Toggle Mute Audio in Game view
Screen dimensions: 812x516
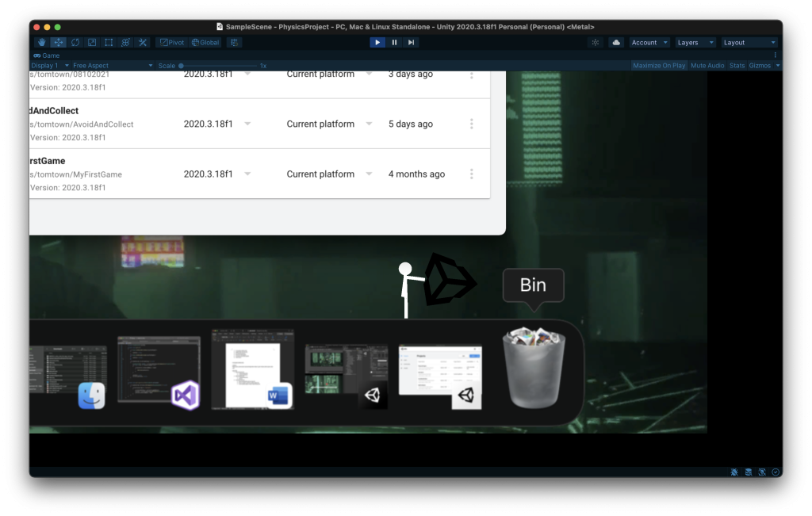[x=707, y=66]
